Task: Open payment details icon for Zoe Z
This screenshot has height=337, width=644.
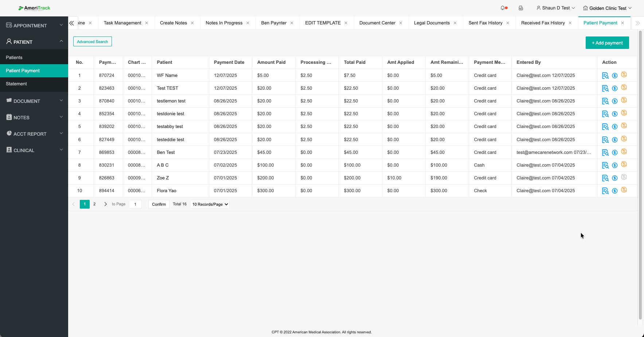Action: (605, 178)
